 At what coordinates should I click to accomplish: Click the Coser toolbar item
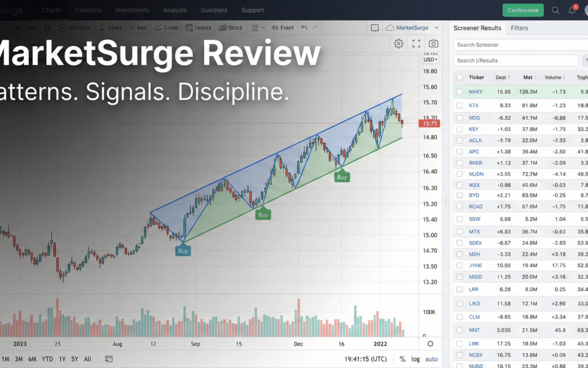(x=167, y=28)
